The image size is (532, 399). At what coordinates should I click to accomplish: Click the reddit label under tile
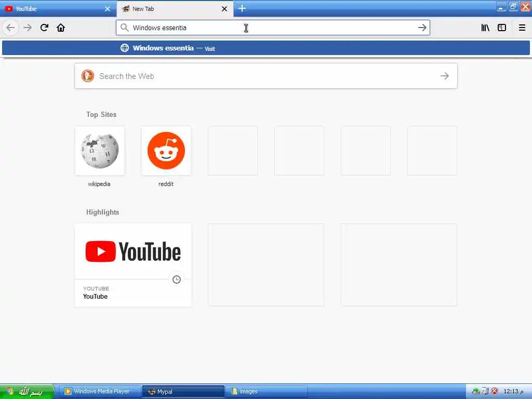[166, 184]
